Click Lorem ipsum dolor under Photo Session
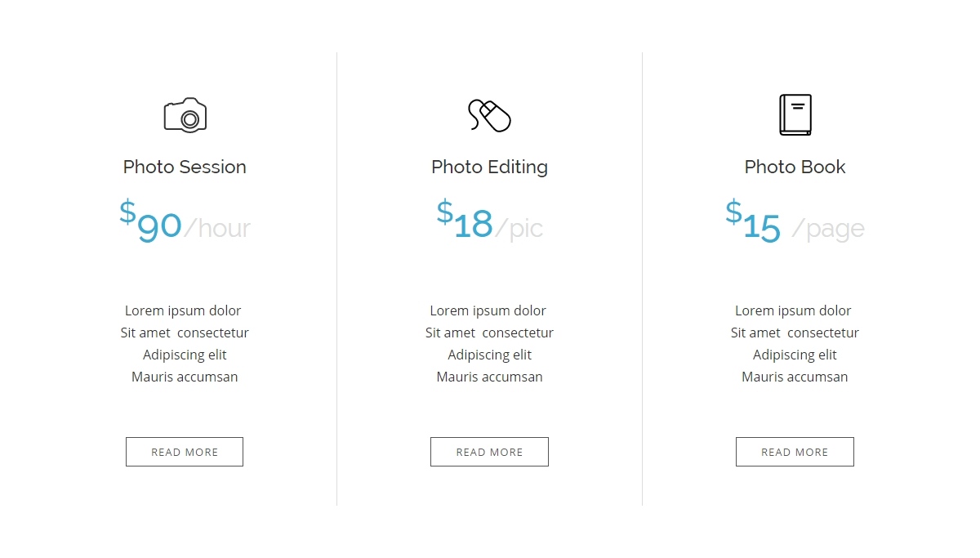Viewport: 980px width, 558px height. (183, 310)
